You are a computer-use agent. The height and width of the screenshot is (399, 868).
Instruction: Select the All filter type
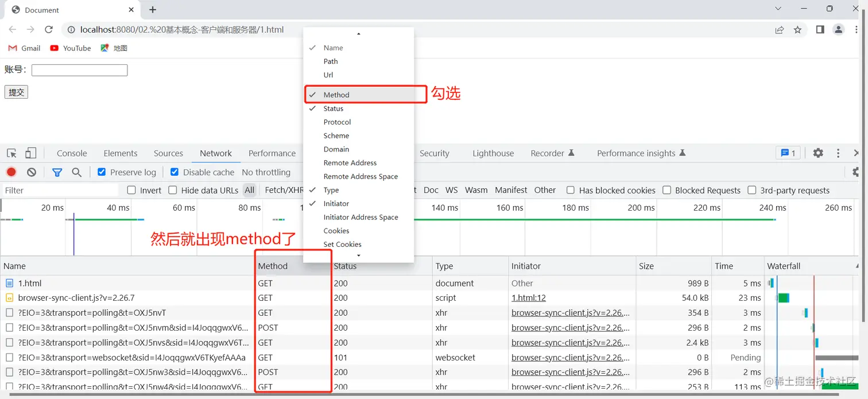pos(249,190)
